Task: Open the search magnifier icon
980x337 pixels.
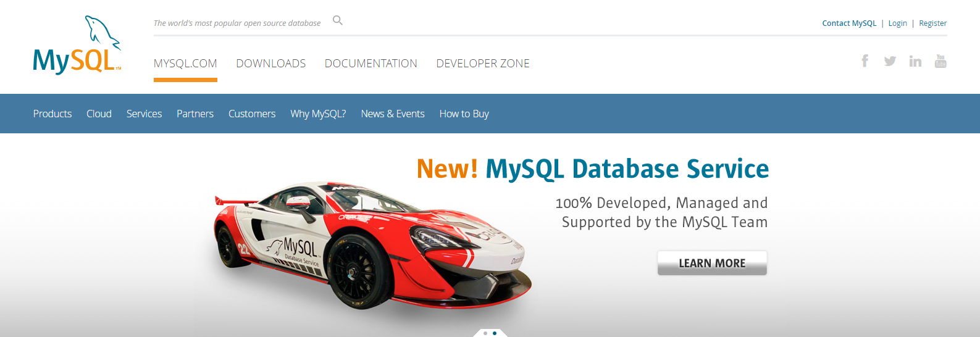Action: (x=338, y=20)
